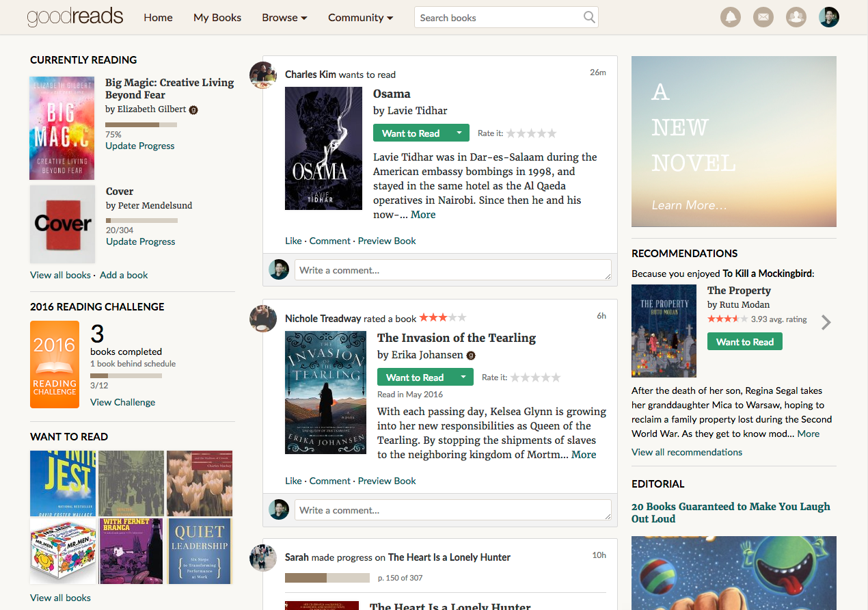Image resolution: width=868 pixels, height=610 pixels.
Task: Mark The Property as Want to Read
Action: [x=744, y=341]
